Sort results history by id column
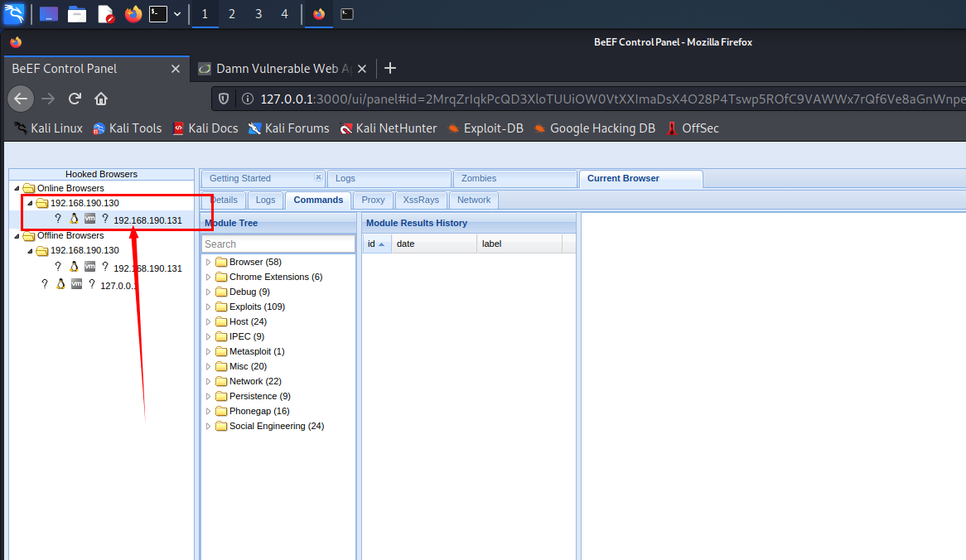This screenshot has width=966, height=560. pyautogui.click(x=376, y=244)
